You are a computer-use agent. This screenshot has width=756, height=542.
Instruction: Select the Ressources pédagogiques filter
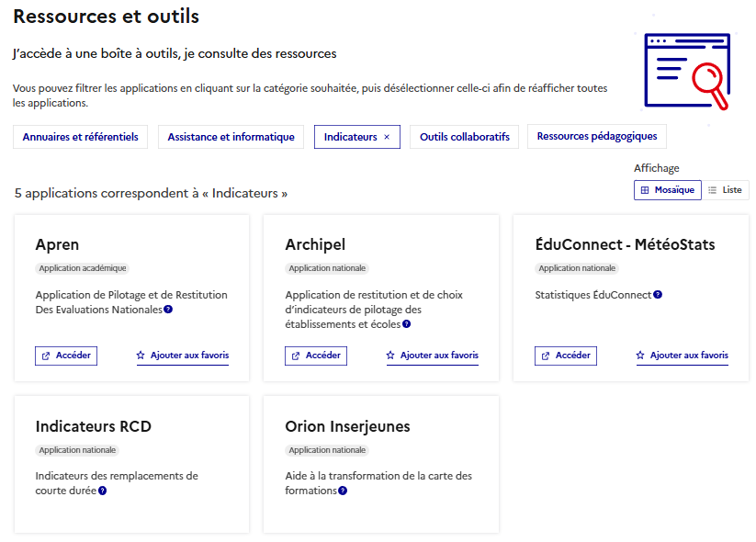click(x=596, y=135)
